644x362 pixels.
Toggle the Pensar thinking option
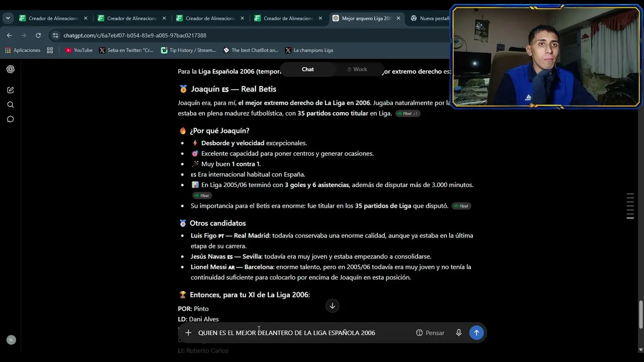[x=430, y=333]
